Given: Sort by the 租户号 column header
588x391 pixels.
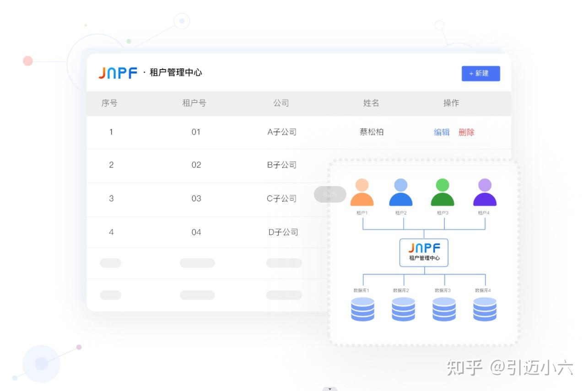Looking at the screenshot, I should tap(194, 103).
